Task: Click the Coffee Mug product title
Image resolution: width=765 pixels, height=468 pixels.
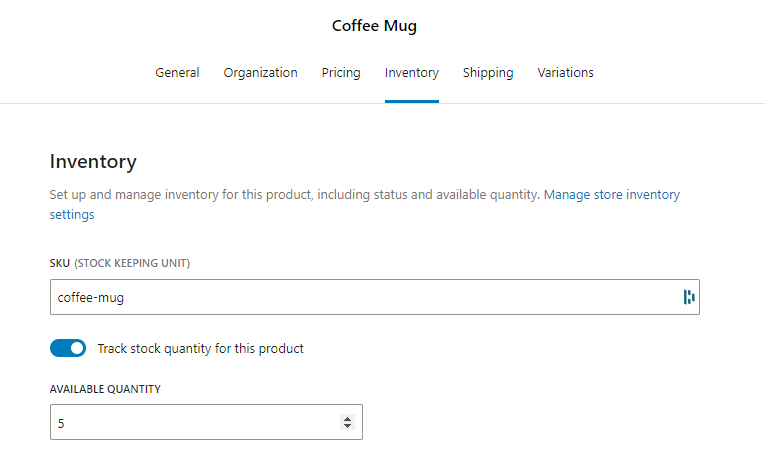Action: pos(374,26)
